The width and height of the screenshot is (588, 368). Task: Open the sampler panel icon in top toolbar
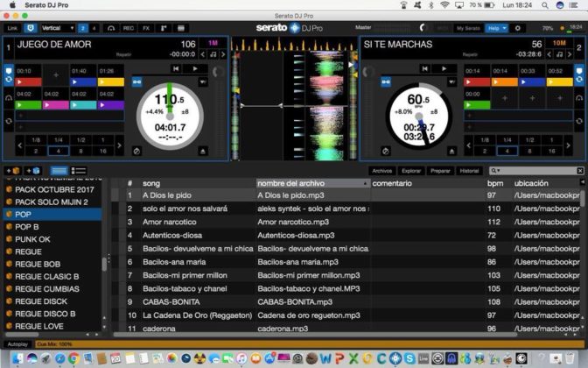coord(181,28)
